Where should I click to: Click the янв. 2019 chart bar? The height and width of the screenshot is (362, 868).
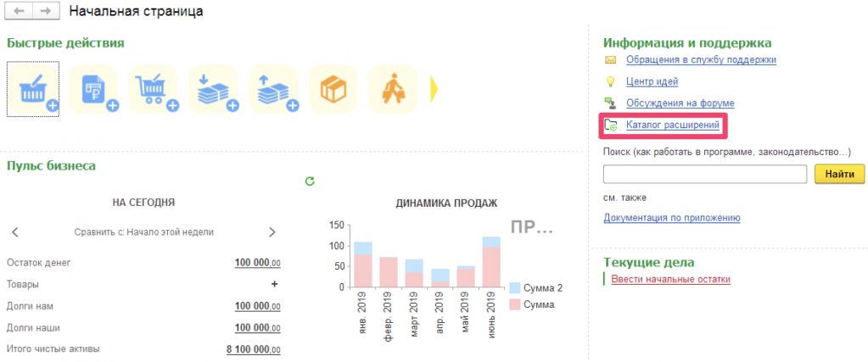coord(362,265)
